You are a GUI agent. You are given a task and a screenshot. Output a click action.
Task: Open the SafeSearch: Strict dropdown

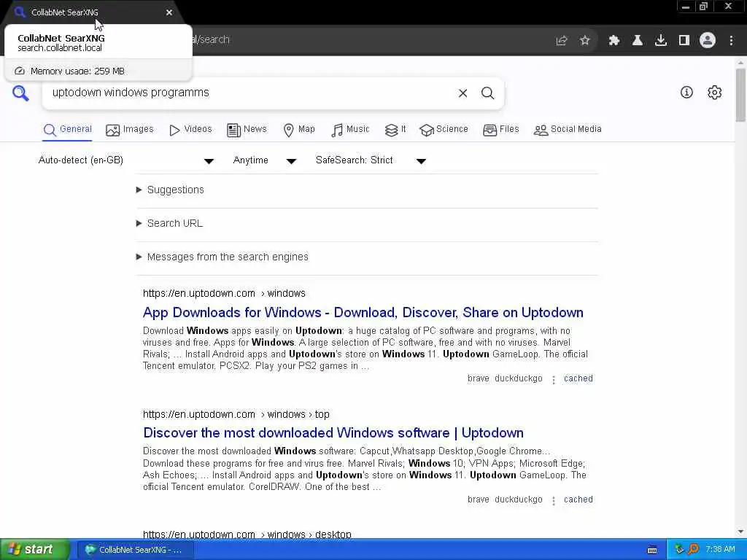point(371,160)
